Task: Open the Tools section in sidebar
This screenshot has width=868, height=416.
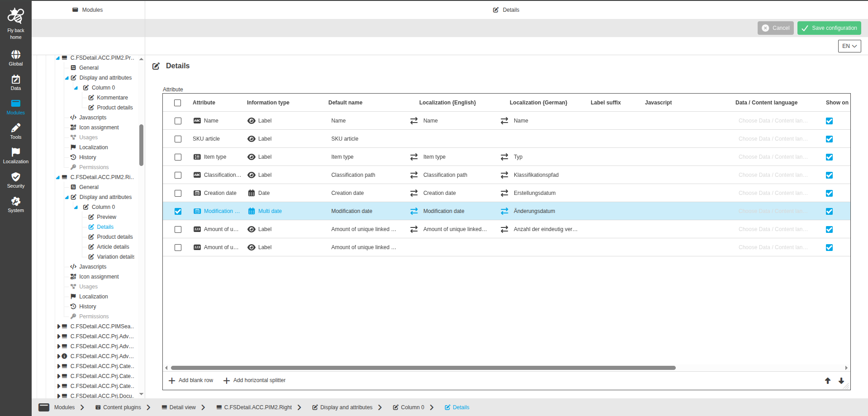Action: pyautogui.click(x=16, y=132)
